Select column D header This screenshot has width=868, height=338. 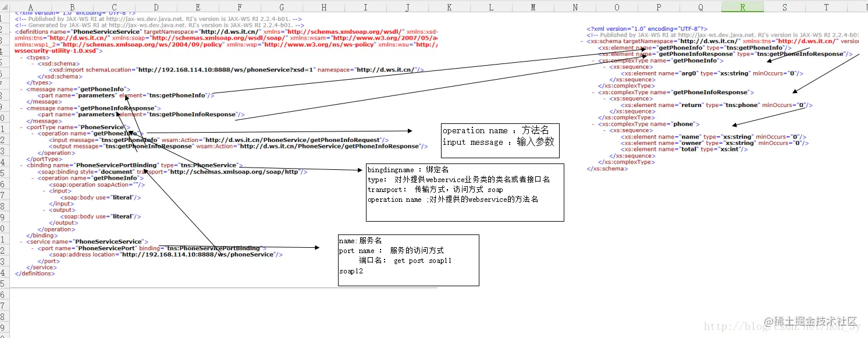point(156,6)
